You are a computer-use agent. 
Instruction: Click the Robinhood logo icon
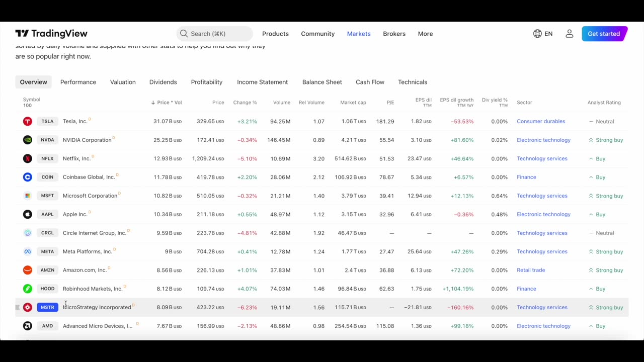28,289
